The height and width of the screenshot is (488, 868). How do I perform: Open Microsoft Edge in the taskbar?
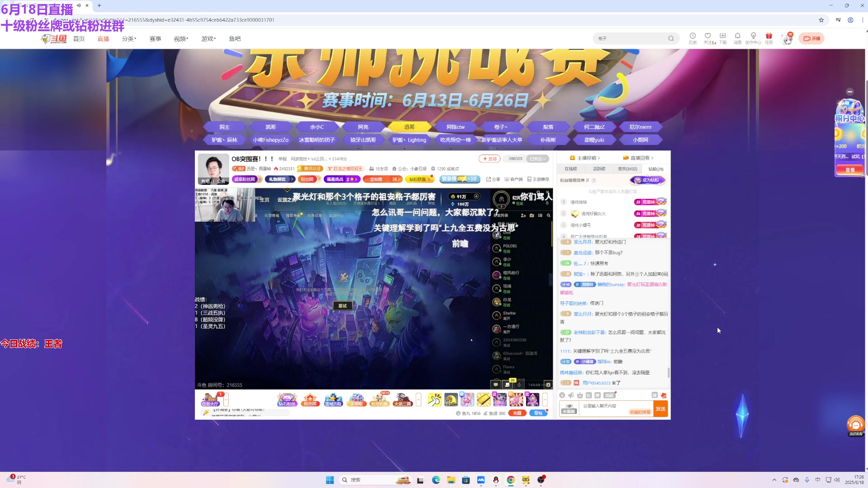[x=436, y=480]
